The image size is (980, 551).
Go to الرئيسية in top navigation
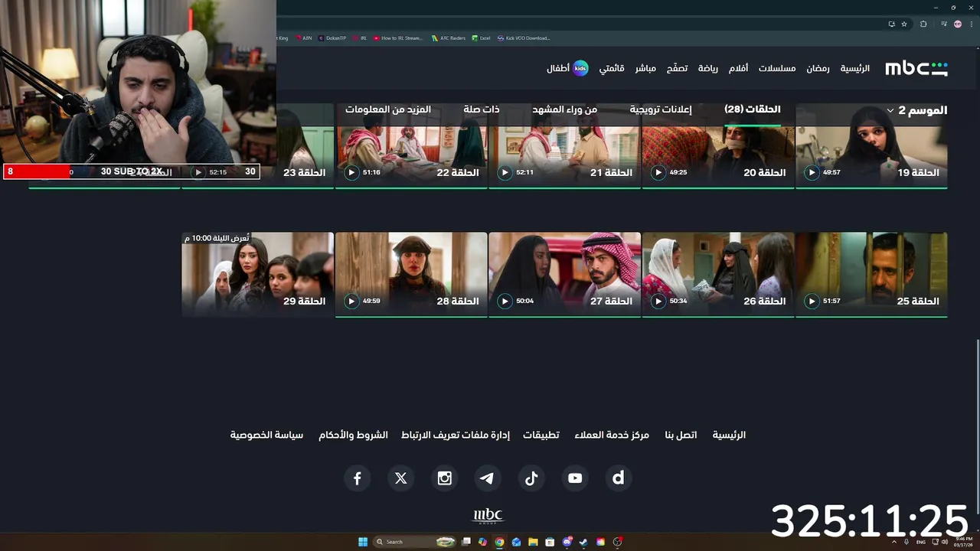[855, 68]
